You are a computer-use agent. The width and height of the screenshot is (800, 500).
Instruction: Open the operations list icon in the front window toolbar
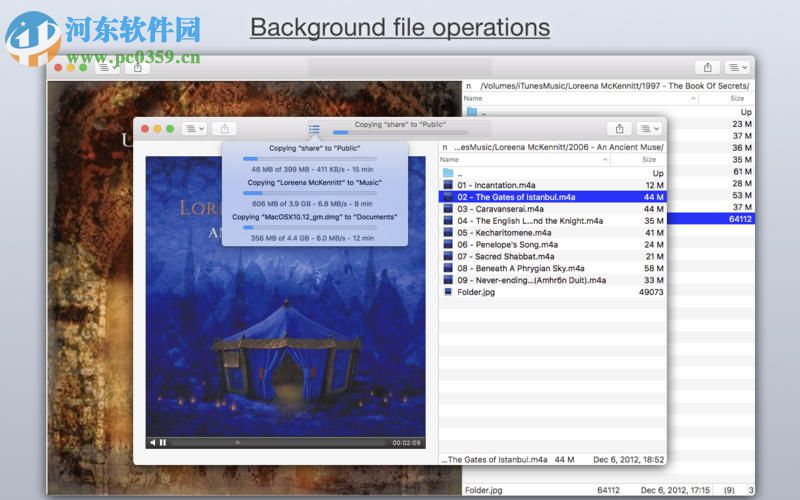pos(314,129)
